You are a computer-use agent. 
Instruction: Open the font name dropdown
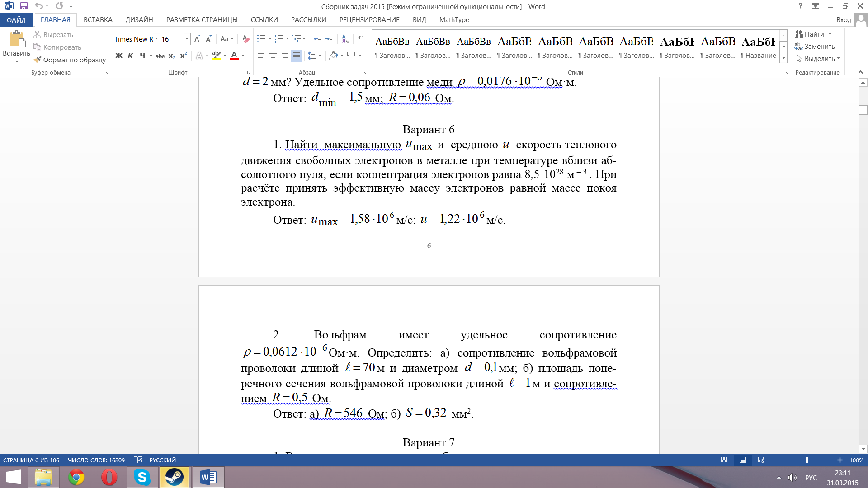point(156,39)
